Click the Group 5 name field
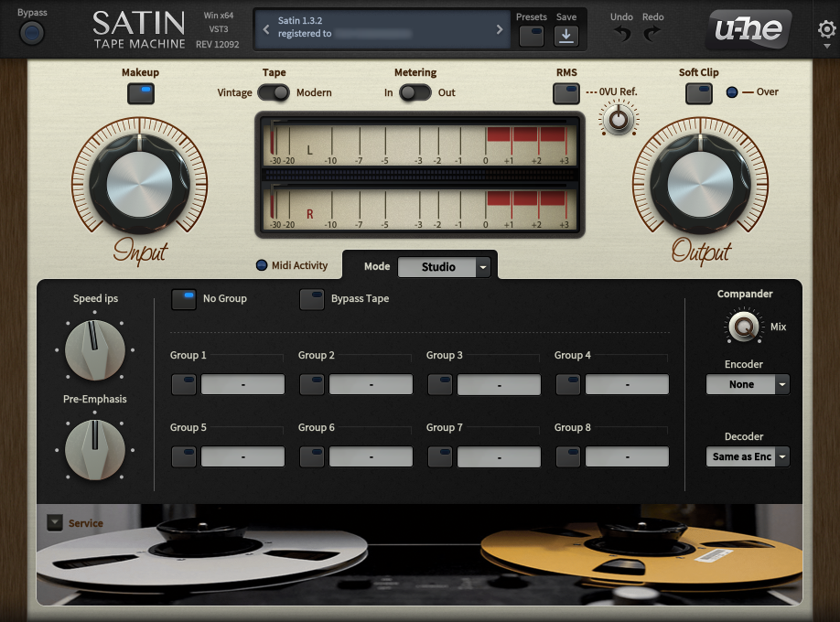Image resolution: width=840 pixels, height=622 pixels. pyautogui.click(x=242, y=457)
